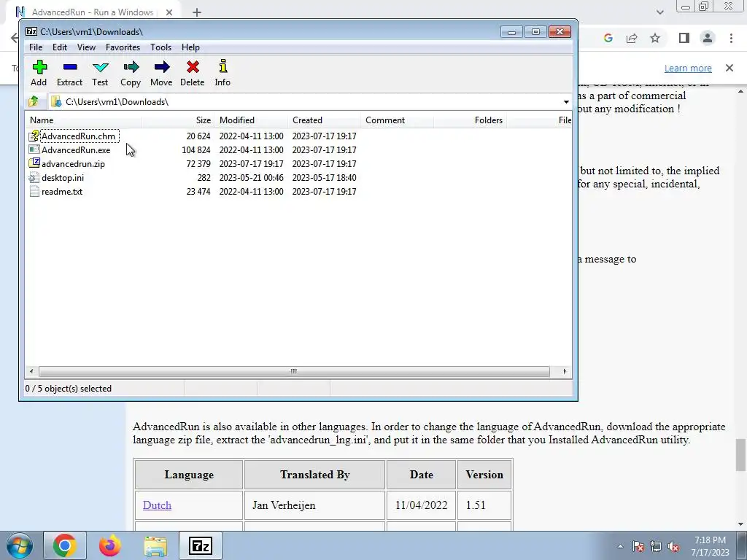Screen dimensions: 747x560
Task: Sort by the Size column header
Action: point(178,120)
